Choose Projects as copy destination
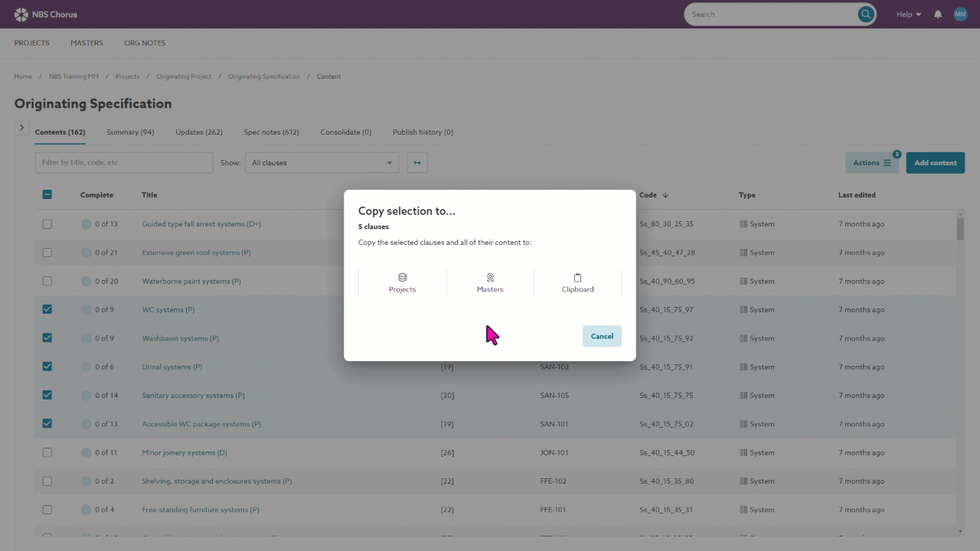 pyautogui.click(x=402, y=283)
